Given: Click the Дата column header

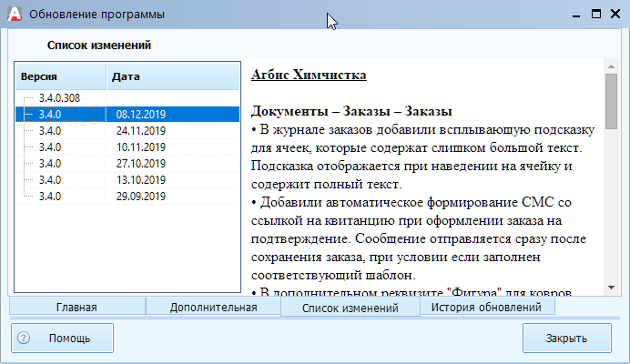Looking at the screenshot, I should [x=173, y=76].
